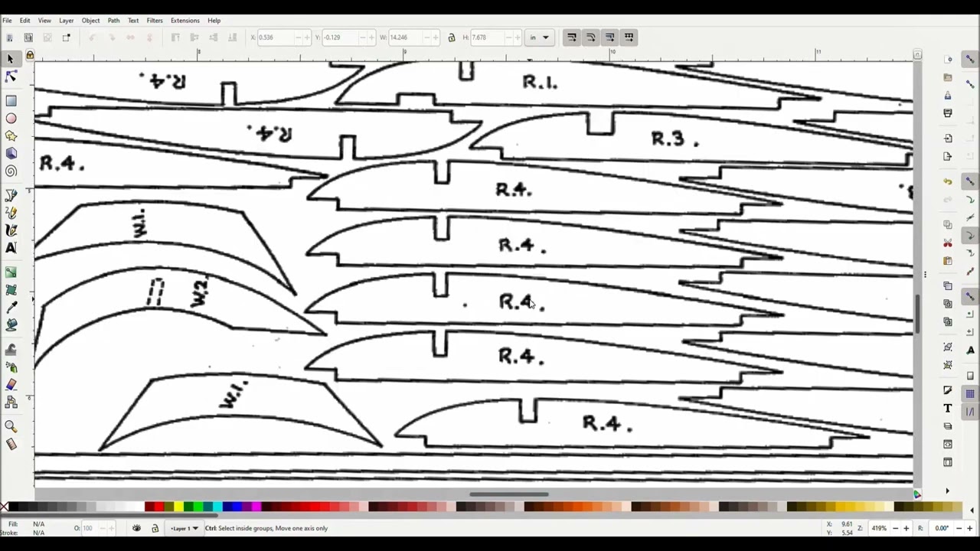Activate the Zoom magnifier tool
The image size is (980, 551).
click(11, 427)
